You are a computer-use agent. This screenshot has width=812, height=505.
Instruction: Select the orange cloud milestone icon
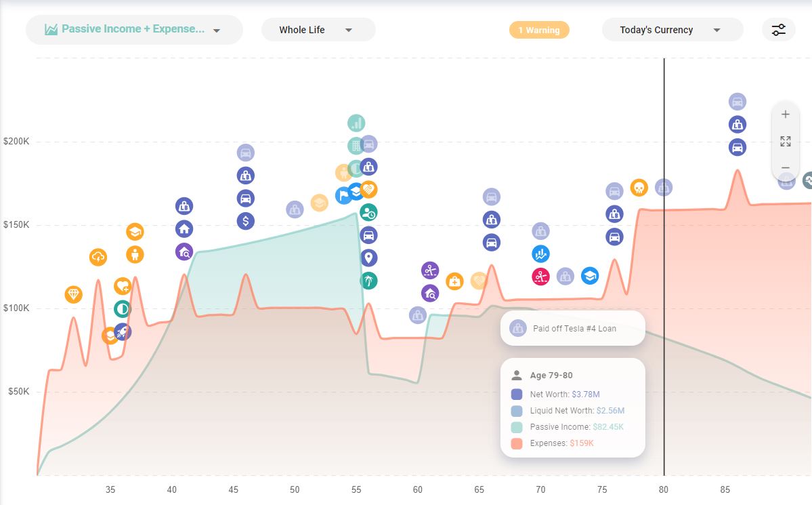(x=98, y=257)
